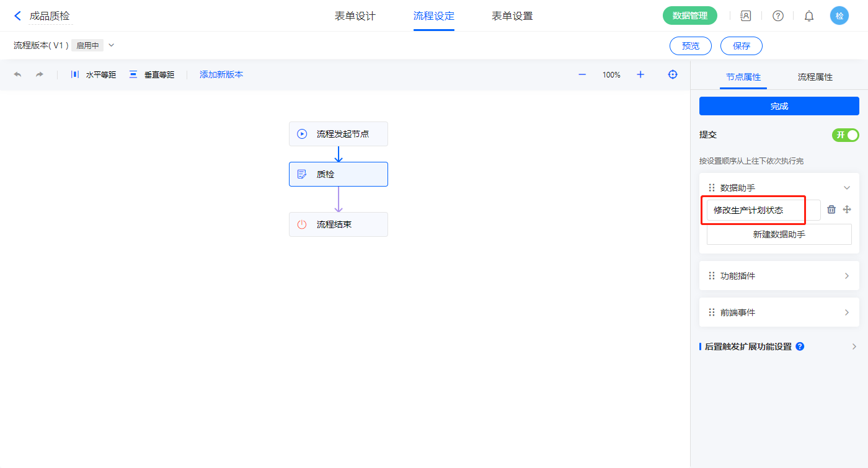Zoom out with the minus icon
The image size is (868, 468).
[x=582, y=74]
